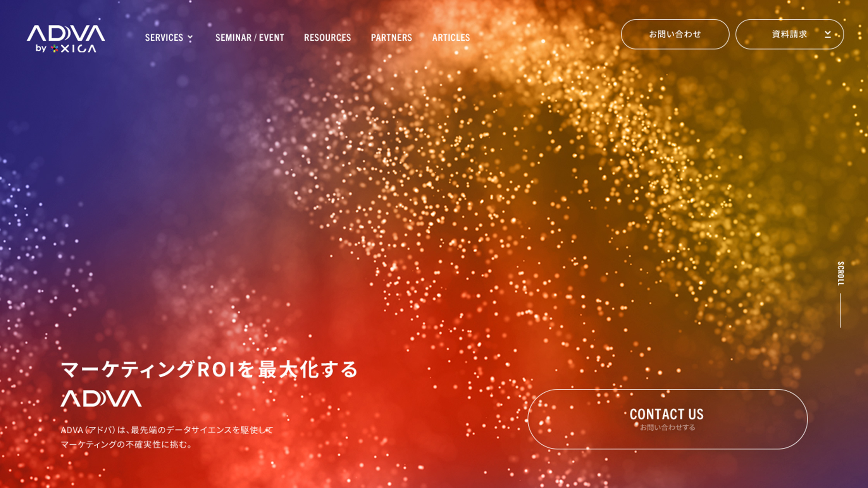This screenshot has height=488, width=868.
Task: Open the RESOURCES menu item
Action: coord(327,38)
